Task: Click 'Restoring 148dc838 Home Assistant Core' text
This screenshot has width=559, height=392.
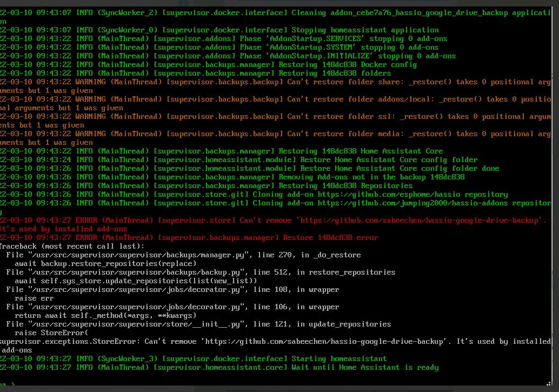Action: click(x=361, y=151)
